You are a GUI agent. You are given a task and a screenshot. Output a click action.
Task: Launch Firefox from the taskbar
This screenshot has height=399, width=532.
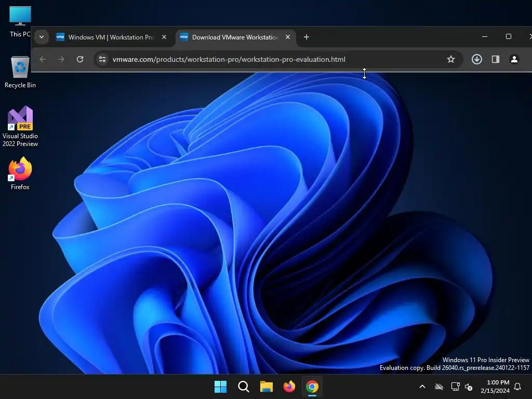[x=289, y=387]
